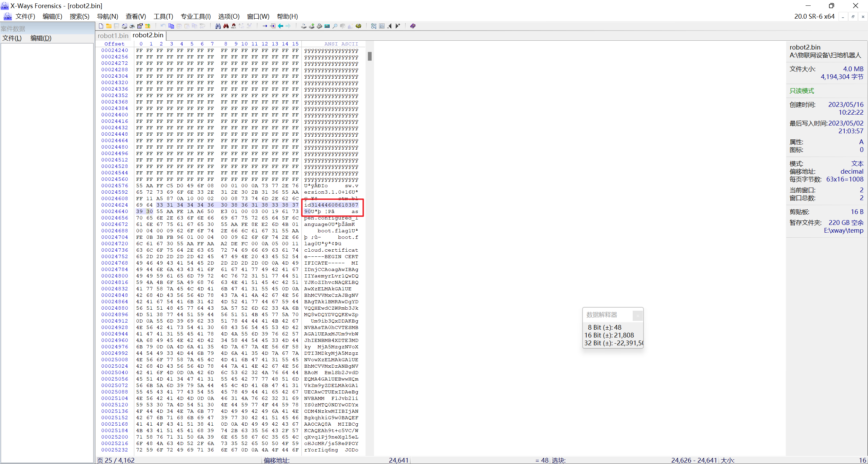Open the 文件(L) case data menu
The width and height of the screenshot is (868, 464).
[x=12, y=38]
